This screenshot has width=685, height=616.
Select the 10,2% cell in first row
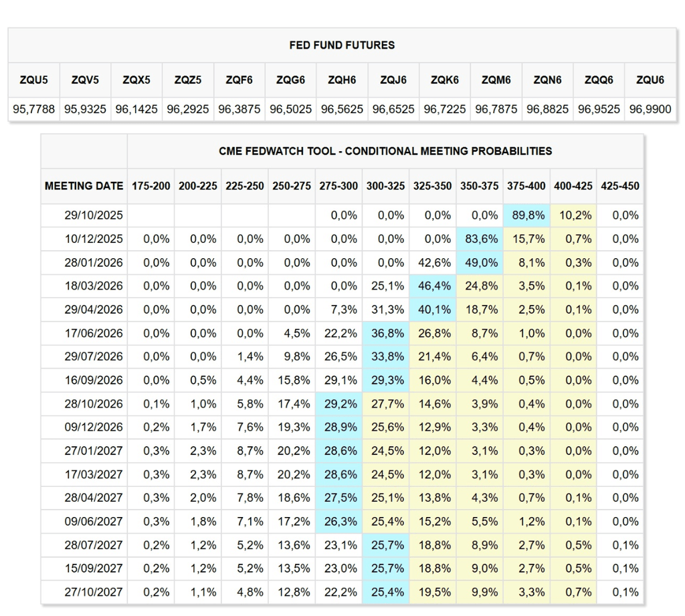573,216
